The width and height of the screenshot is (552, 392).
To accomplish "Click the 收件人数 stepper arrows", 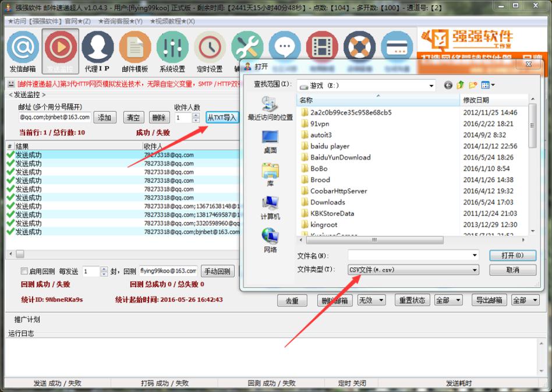I will pos(196,117).
